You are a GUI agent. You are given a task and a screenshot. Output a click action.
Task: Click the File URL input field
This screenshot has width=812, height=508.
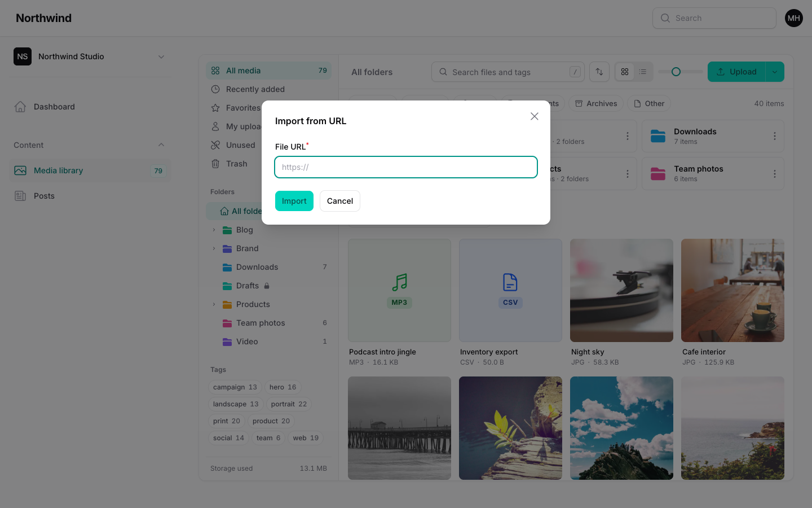406,167
